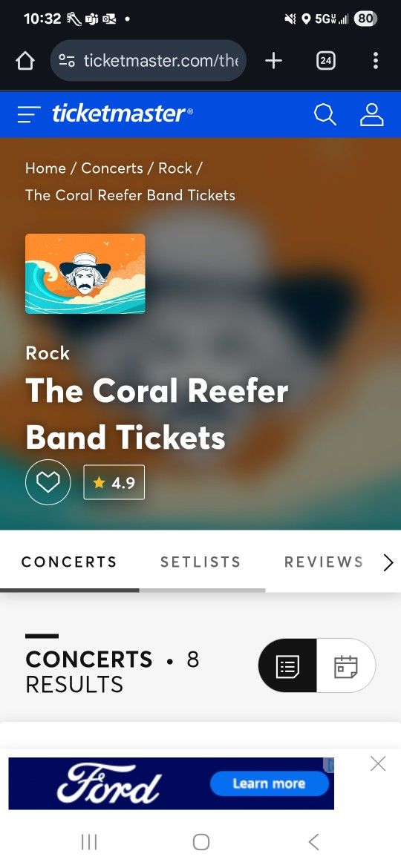Open the account profile icon
This screenshot has width=401, height=868.
tap(371, 114)
